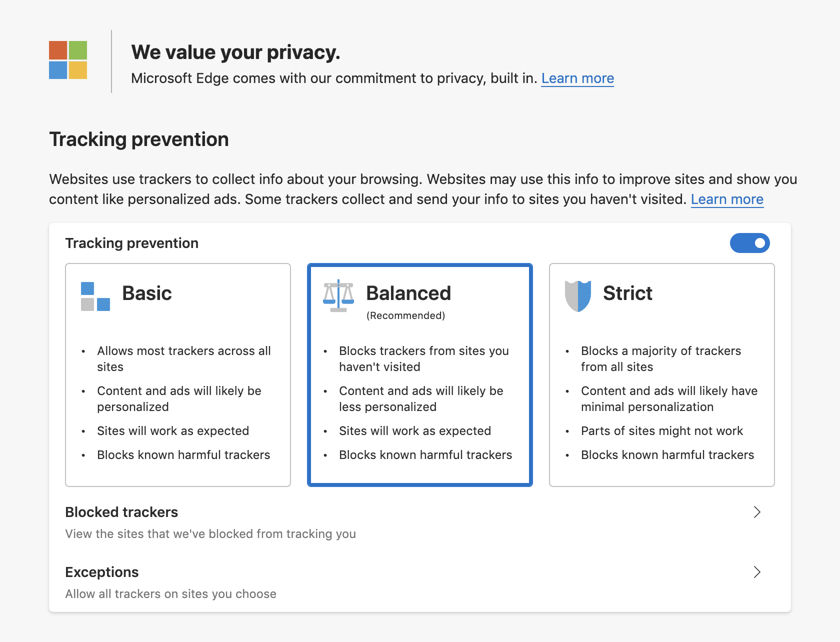
Task: Click the Strict card title text
Action: tap(627, 293)
